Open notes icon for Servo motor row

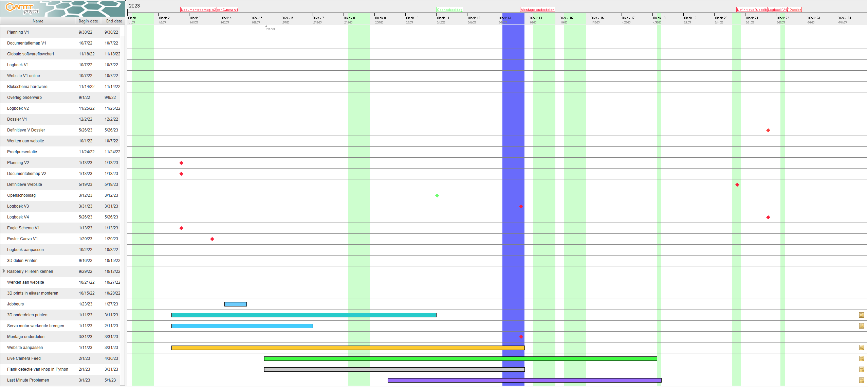861,326
